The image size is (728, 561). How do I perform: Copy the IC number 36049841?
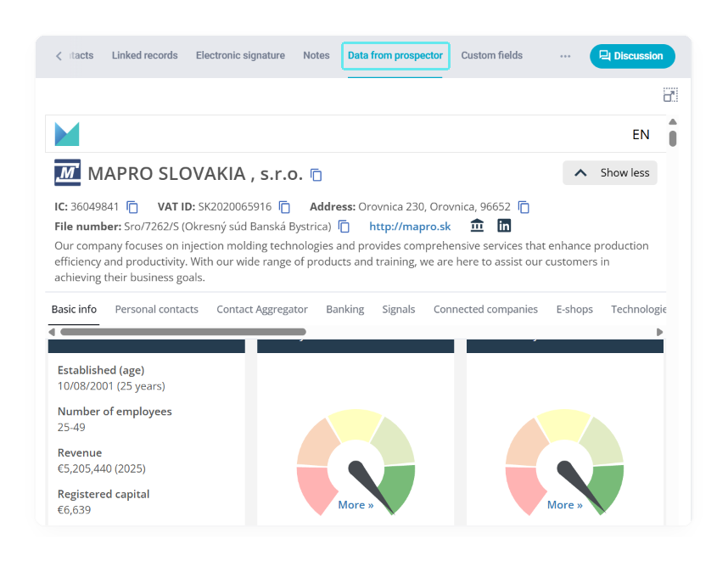point(132,207)
